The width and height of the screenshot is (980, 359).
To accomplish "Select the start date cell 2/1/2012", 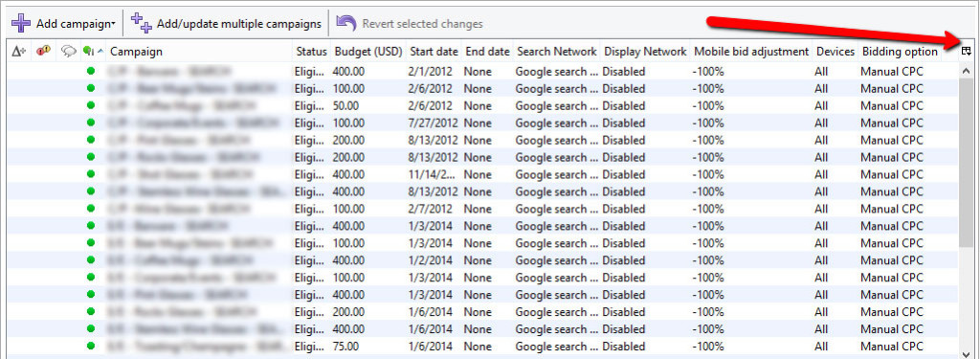I will [x=429, y=72].
